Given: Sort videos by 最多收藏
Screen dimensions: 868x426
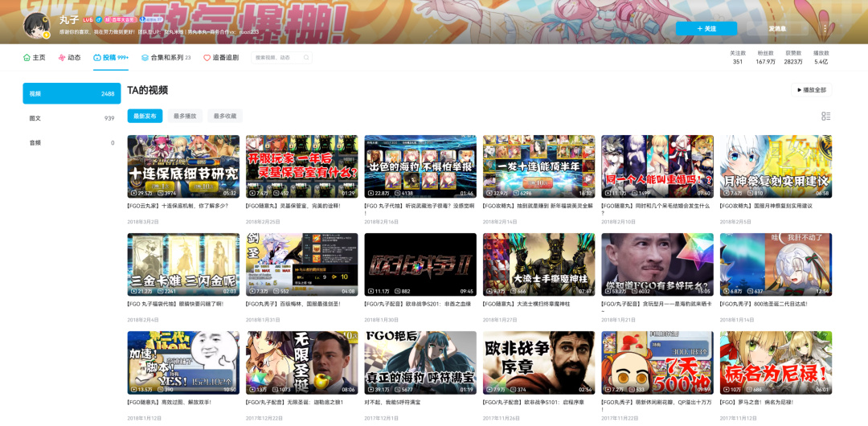Looking at the screenshot, I should [x=225, y=116].
